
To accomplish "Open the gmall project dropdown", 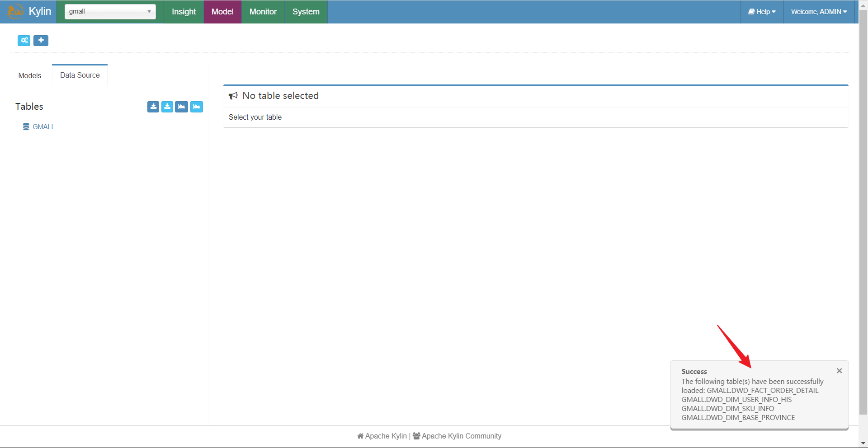I will click(x=110, y=12).
